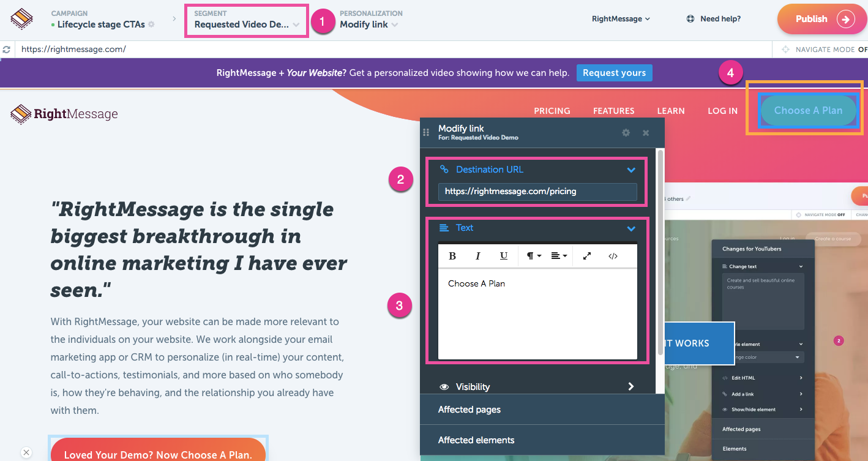Collapse the Text section chevron
This screenshot has width=868, height=461.
[x=631, y=228]
